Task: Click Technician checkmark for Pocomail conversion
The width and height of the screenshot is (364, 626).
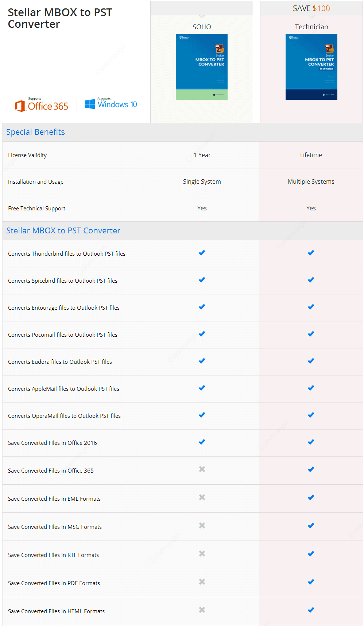Action: click(311, 334)
